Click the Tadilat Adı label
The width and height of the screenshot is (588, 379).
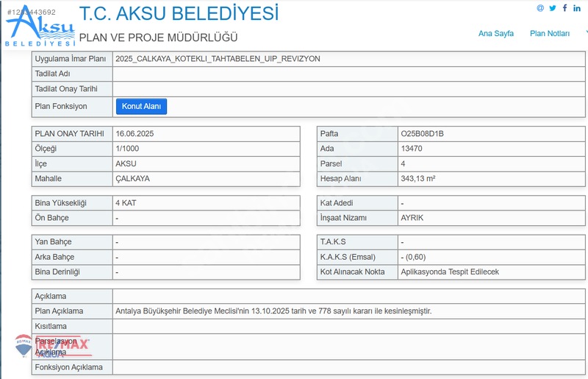[52, 74]
